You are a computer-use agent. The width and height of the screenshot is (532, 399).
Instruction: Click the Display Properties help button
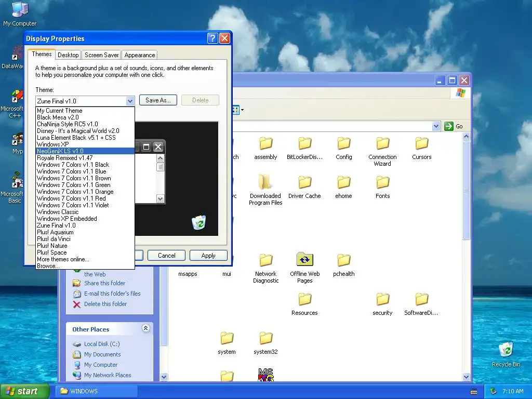[212, 38]
